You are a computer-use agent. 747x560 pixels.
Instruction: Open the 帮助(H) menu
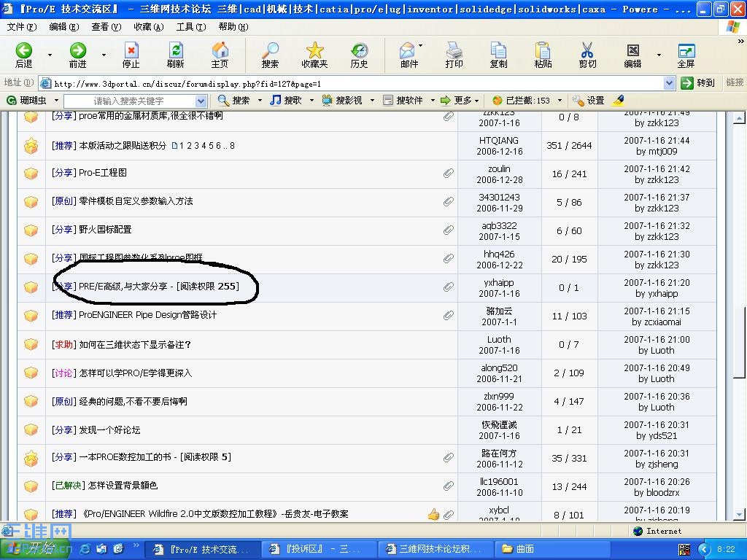click(233, 27)
